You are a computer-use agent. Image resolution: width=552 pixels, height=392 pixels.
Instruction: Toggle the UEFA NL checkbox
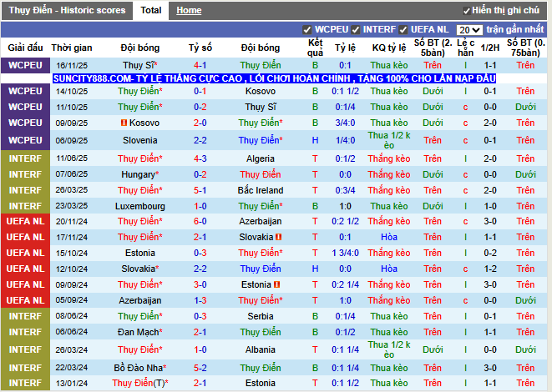(403, 30)
